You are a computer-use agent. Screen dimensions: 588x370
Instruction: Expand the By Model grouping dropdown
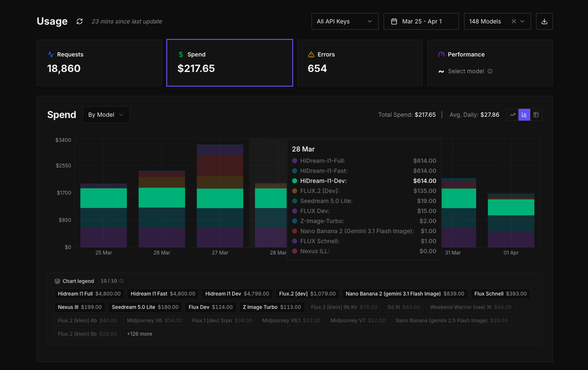click(106, 115)
